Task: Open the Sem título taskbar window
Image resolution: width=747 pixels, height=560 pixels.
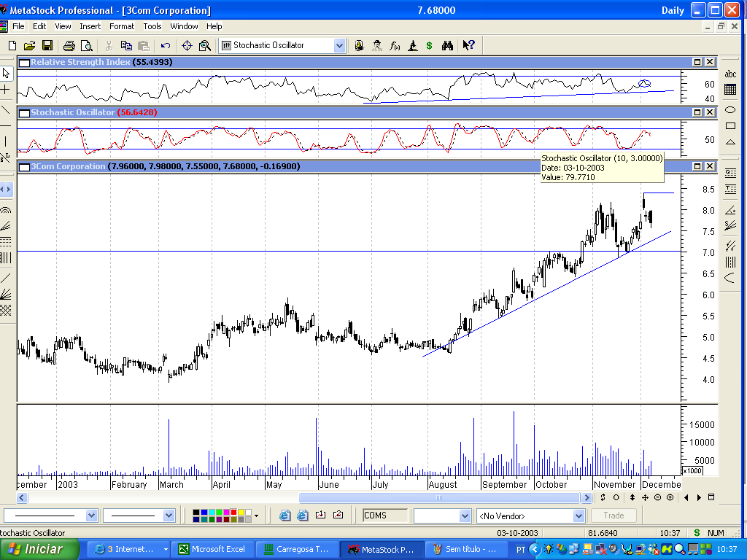Action: pos(465,549)
